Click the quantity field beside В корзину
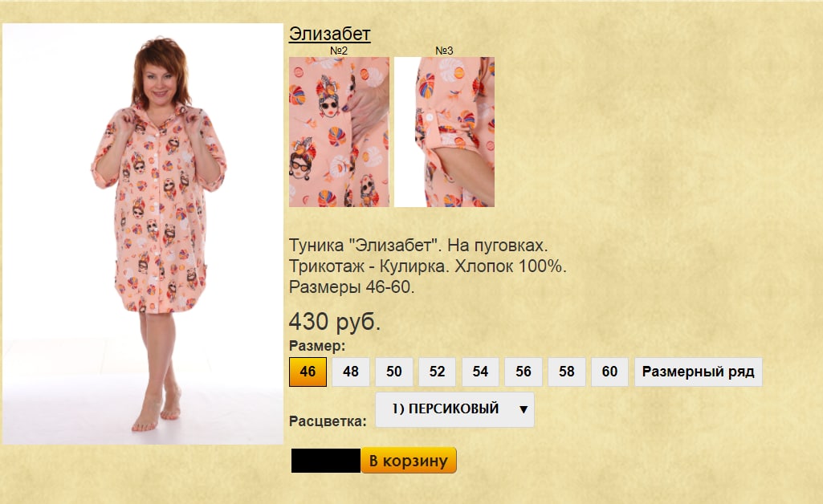Screen dimensions: 823x504 click(325, 461)
